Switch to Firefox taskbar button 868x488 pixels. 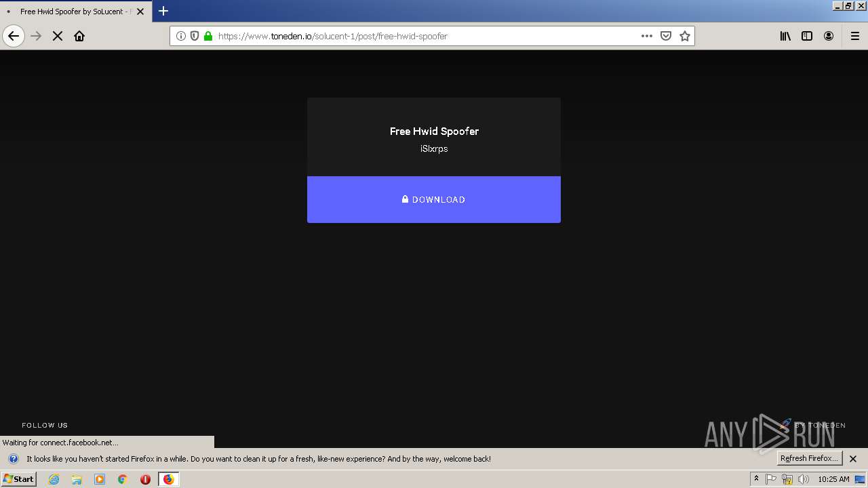168,479
